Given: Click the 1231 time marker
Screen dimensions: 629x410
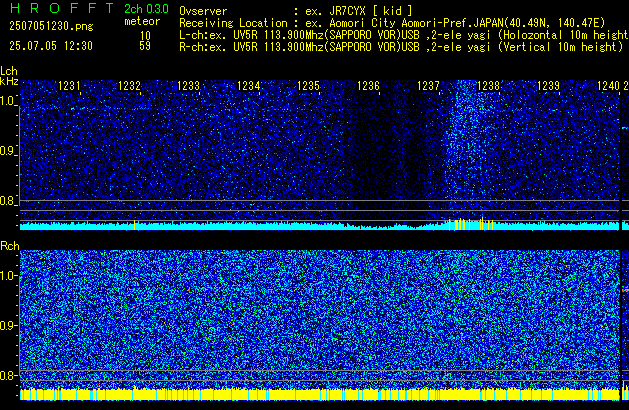Looking at the screenshot, I should coord(69,86).
